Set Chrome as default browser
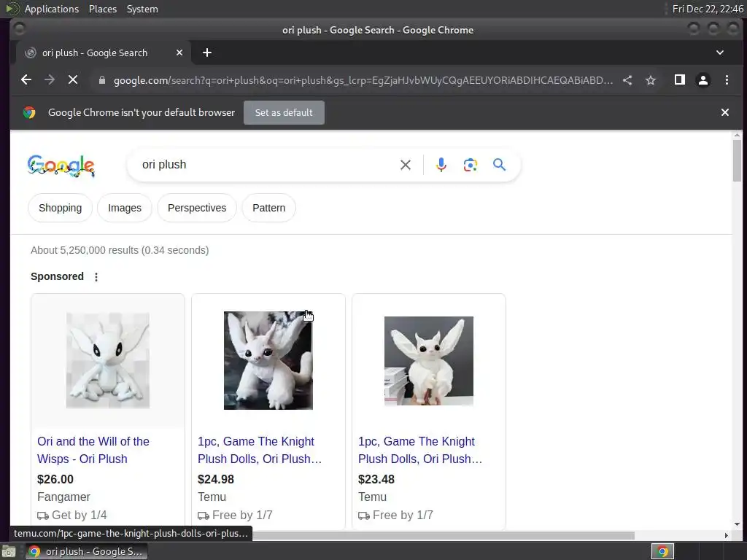This screenshot has height=560, width=747. [284, 112]
